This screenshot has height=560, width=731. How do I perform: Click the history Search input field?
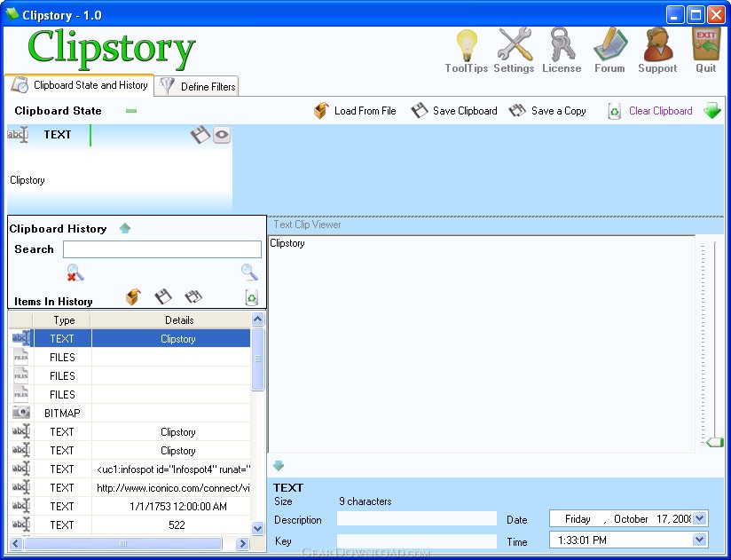[x=162, y=249]
